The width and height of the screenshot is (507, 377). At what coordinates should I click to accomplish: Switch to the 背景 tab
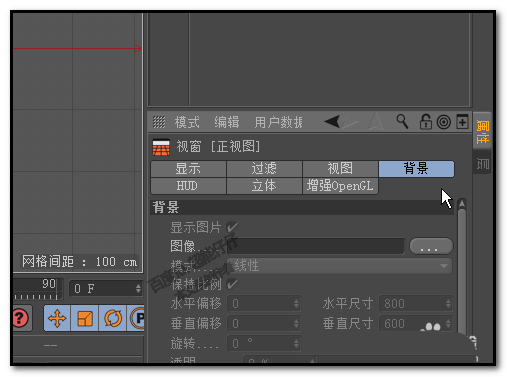416,169
